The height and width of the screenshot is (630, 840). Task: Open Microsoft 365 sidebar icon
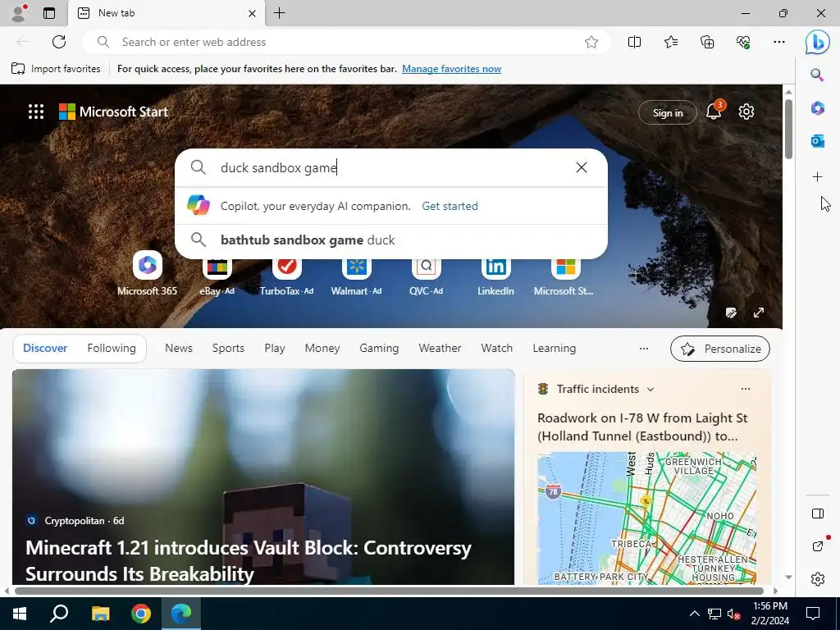pos(817,107)
